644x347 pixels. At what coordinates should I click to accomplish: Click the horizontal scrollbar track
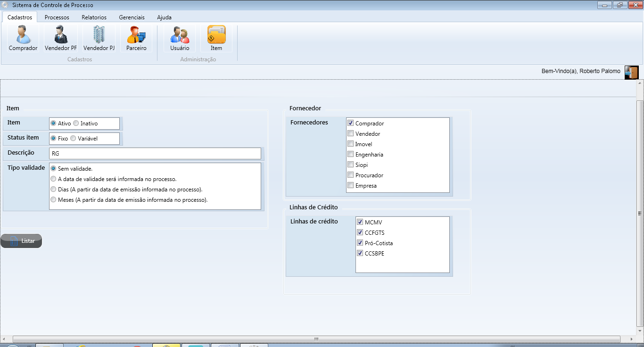[x=316, y=339]
